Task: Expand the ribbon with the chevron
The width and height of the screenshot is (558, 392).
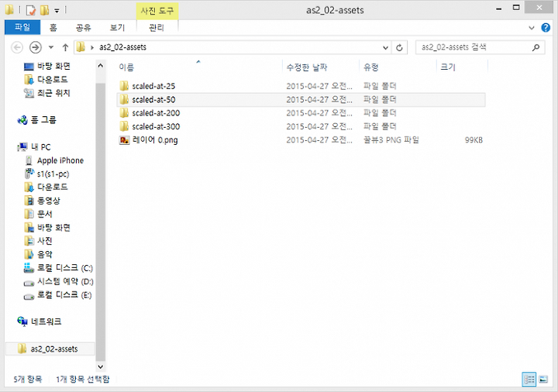Action: tap(532, 28)
